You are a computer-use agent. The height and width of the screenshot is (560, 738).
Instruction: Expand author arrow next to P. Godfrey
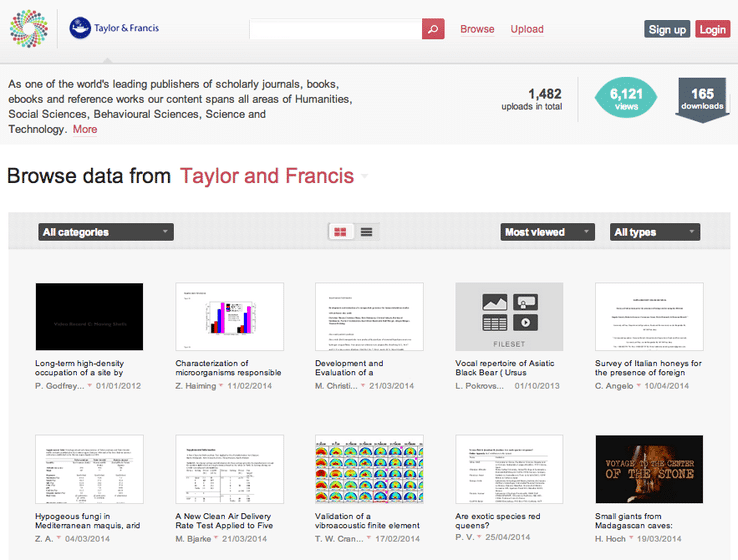point(90,385)
